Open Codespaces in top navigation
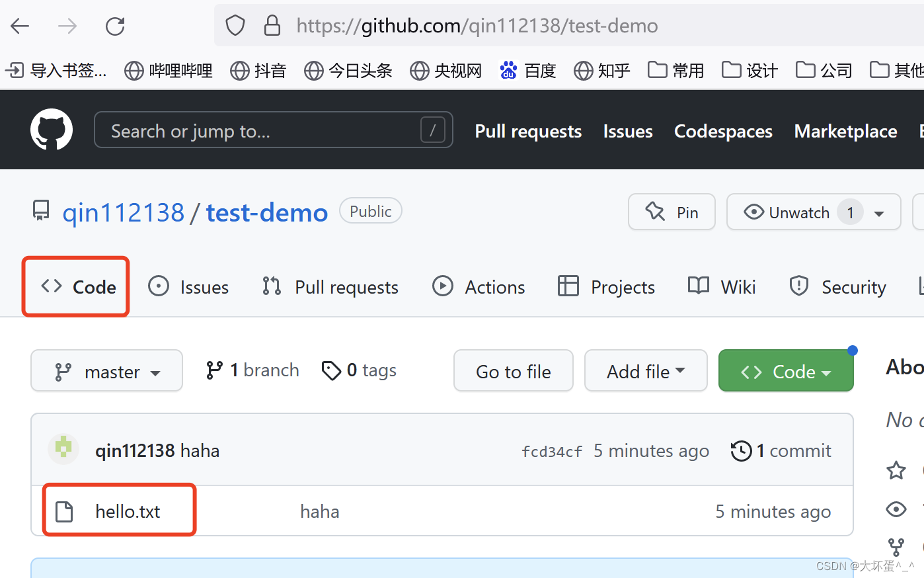The image size is (924, 578). 723,131
